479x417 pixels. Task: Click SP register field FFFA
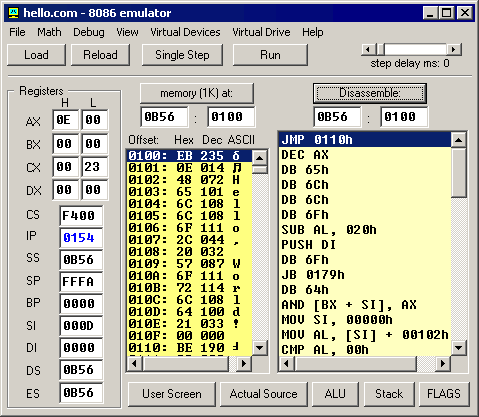81,282
